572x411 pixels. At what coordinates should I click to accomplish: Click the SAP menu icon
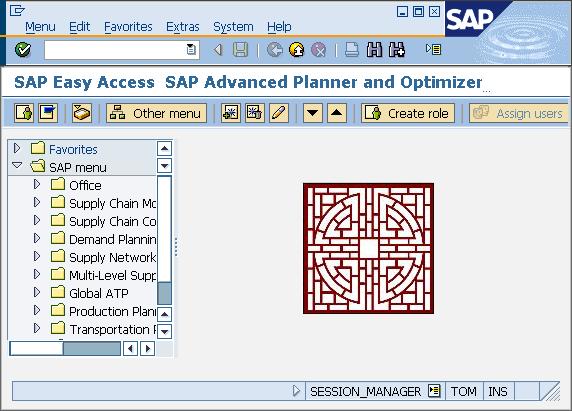point(48,113)
